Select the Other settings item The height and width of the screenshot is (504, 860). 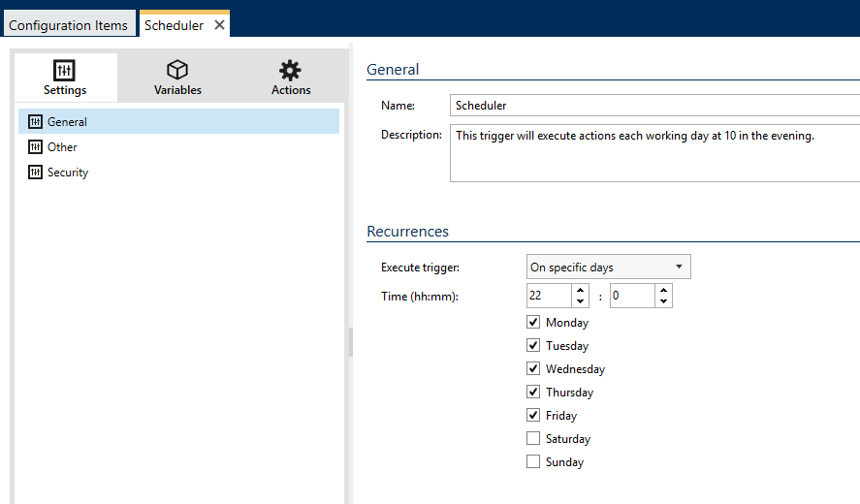coord(178,147)
